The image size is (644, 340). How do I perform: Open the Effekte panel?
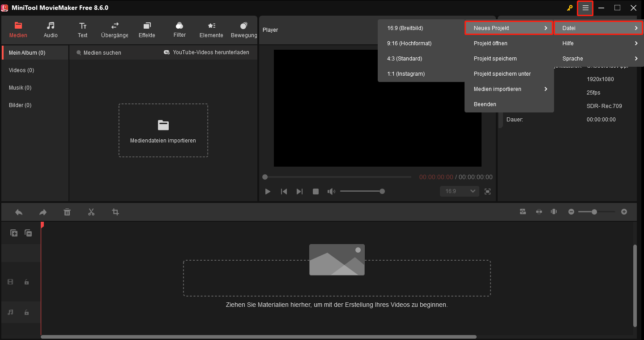147,30
